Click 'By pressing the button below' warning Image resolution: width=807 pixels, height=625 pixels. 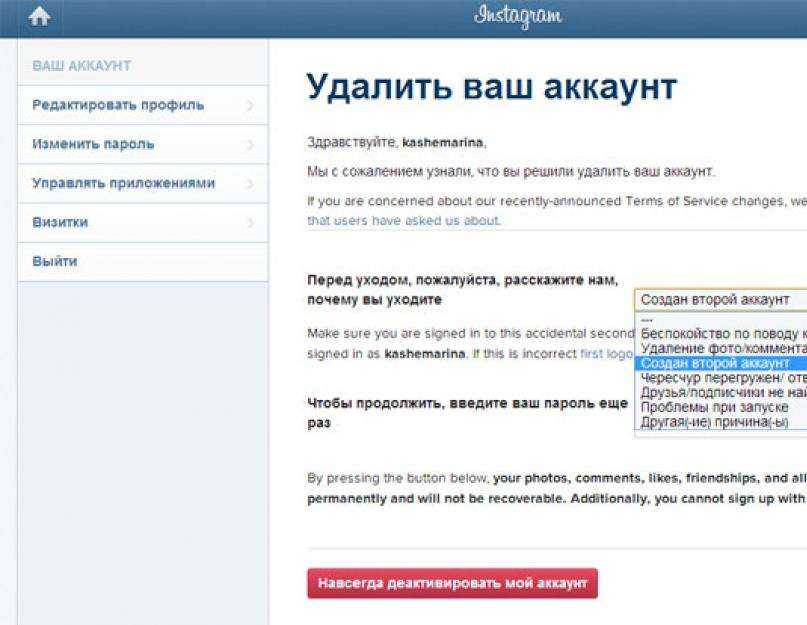(557, 488)
